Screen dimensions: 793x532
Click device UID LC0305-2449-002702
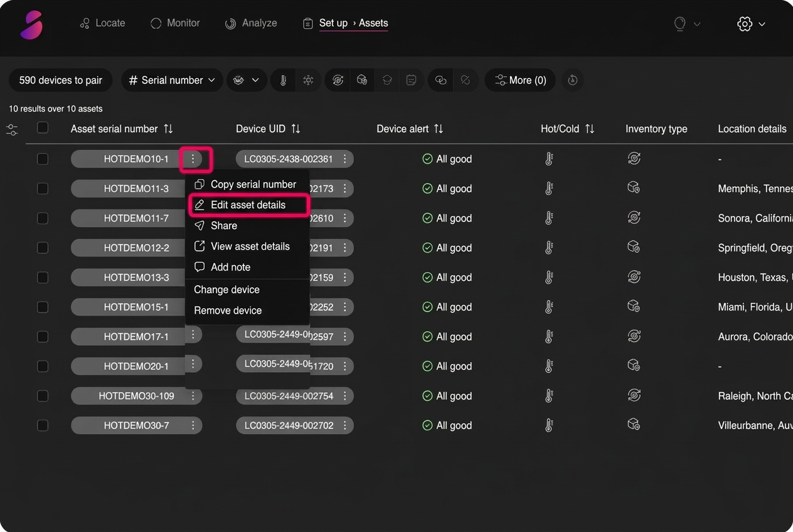tap(294, 425)
